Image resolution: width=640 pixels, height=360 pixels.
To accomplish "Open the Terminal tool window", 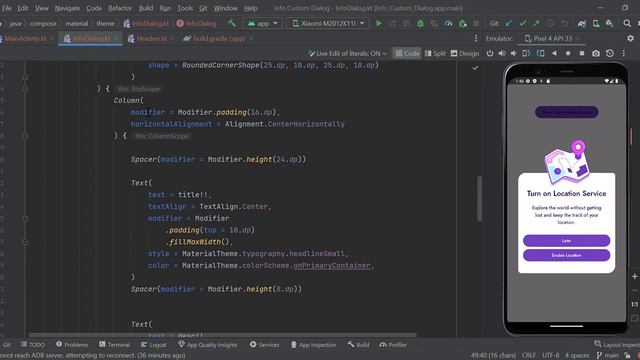I will pos(114,344).
